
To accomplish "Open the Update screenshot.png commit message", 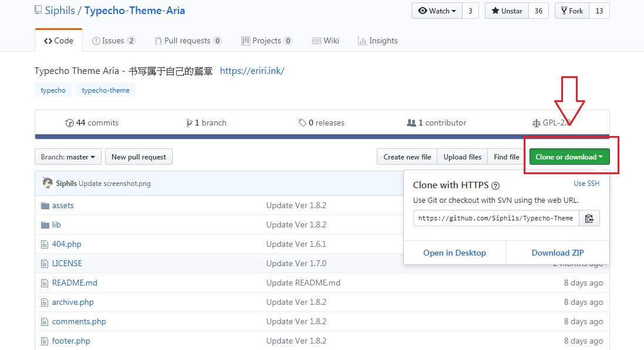I will point(114,184).
